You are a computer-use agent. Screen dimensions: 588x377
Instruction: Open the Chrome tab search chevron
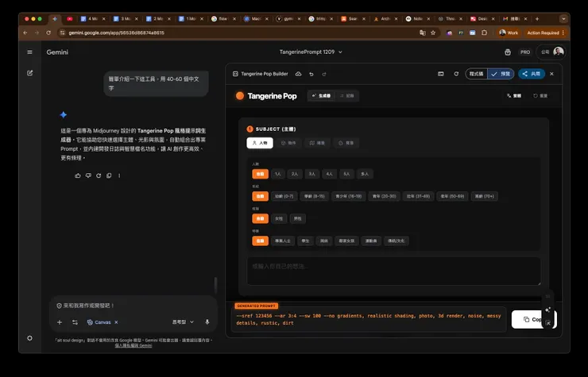(563, 19)
